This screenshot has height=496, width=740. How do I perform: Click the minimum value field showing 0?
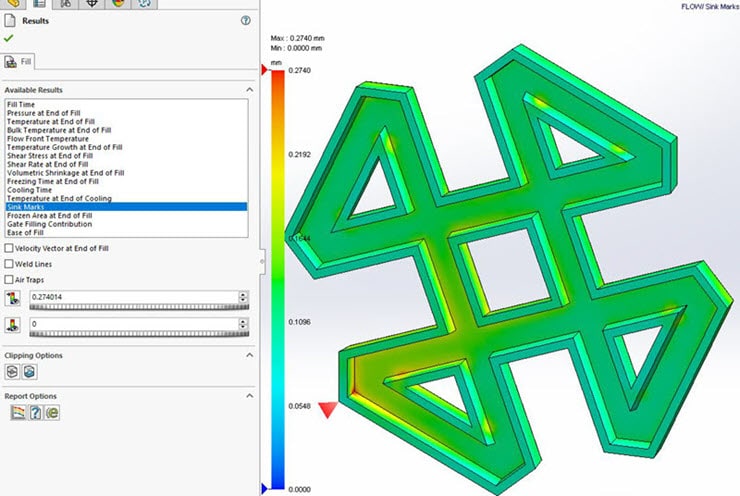[x=134, y=324]
